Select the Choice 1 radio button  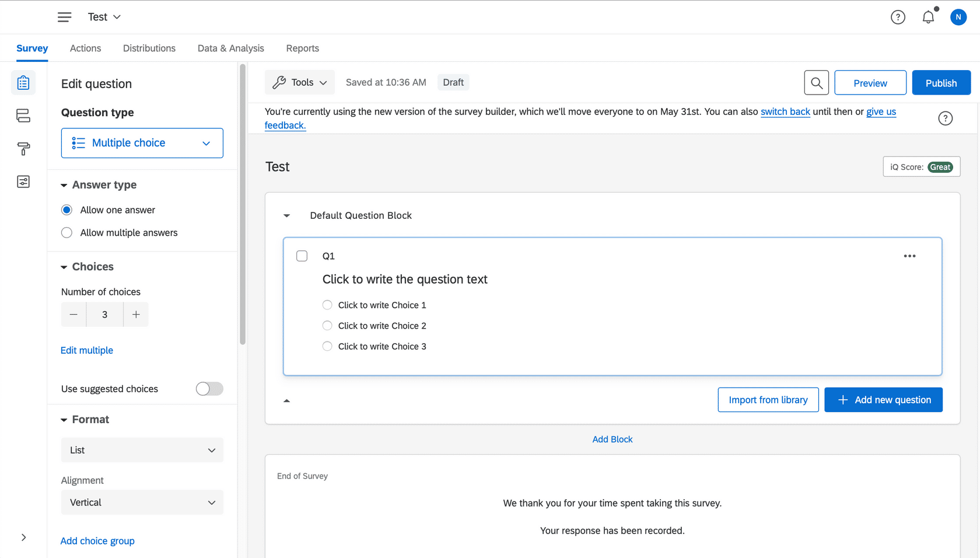[327, 305]
